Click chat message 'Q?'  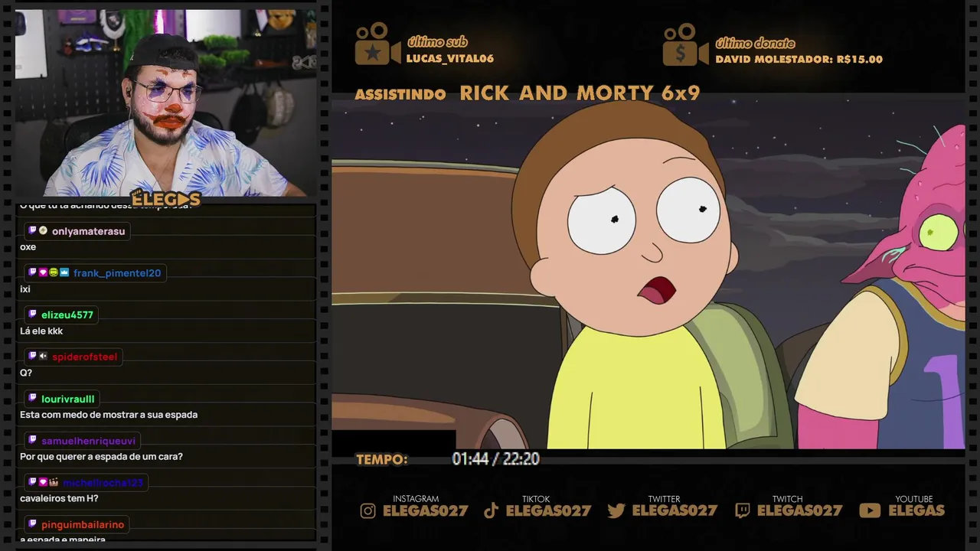26,373
